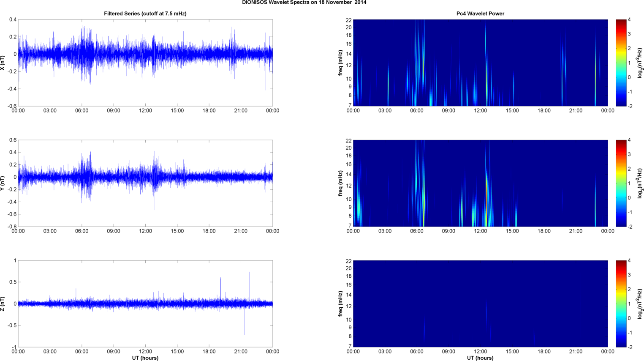The height and width of the screenshot is (361, 644).
Task: Click the '14' frequency tick on middle wavelet plot
Action: pyautogui.click(x=348, y=174)
